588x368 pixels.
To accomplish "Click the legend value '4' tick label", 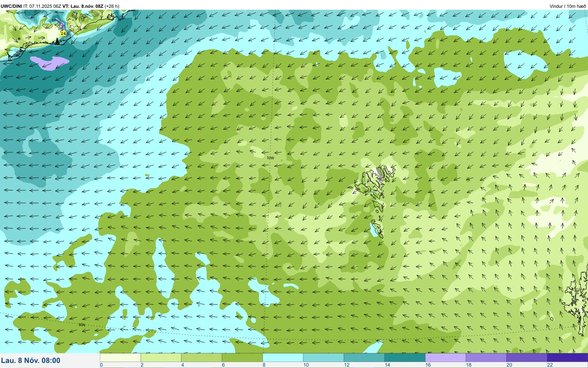I will coord(181,365).
